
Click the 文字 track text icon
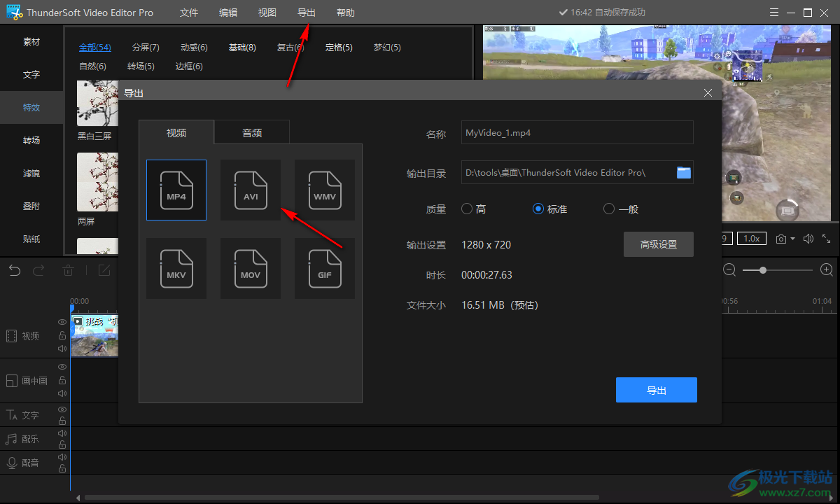tap(11, 415)
